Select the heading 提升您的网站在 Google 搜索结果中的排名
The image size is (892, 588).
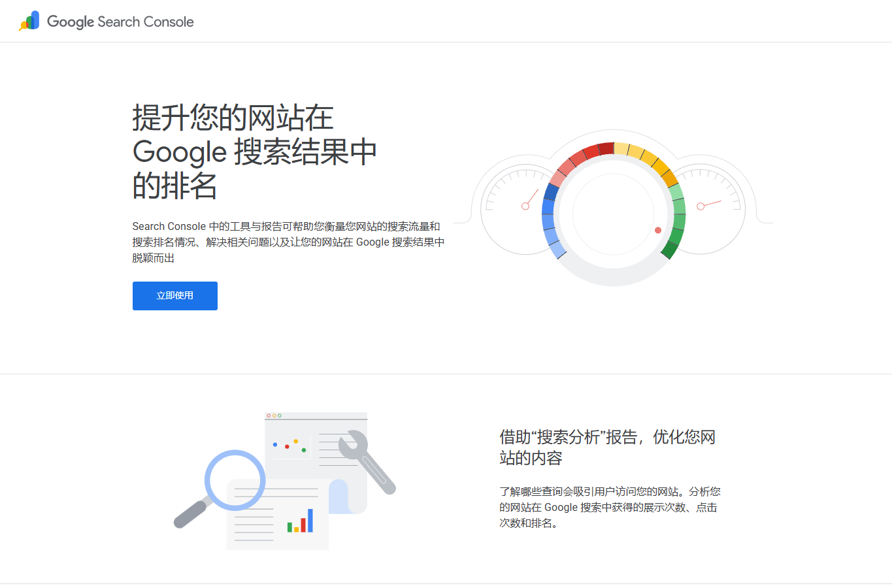(255, 152)
